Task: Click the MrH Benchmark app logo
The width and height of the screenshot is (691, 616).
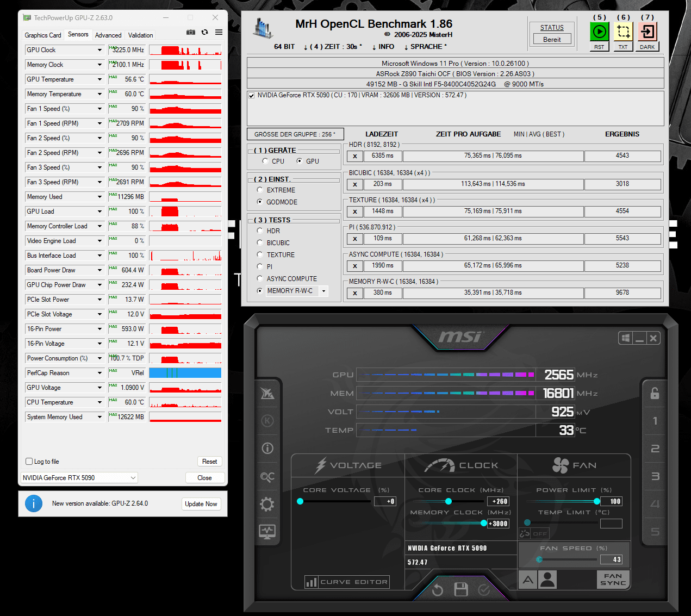Action: coord(263,28)
